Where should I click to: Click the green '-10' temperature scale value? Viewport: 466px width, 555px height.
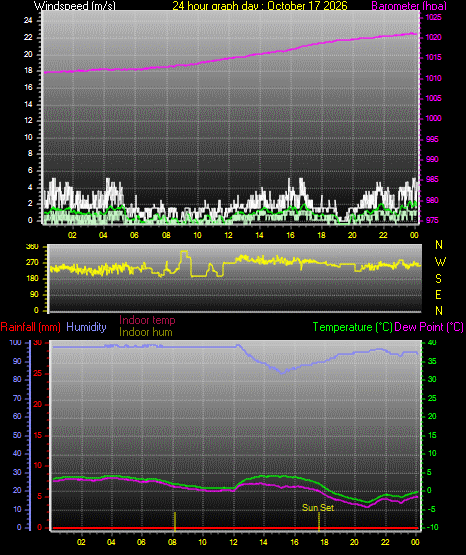click(432, 527)
